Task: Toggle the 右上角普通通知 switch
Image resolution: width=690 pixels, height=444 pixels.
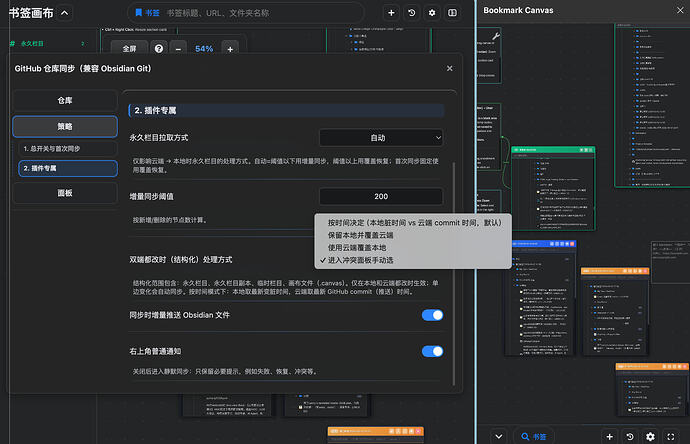Action: [432, 351]
